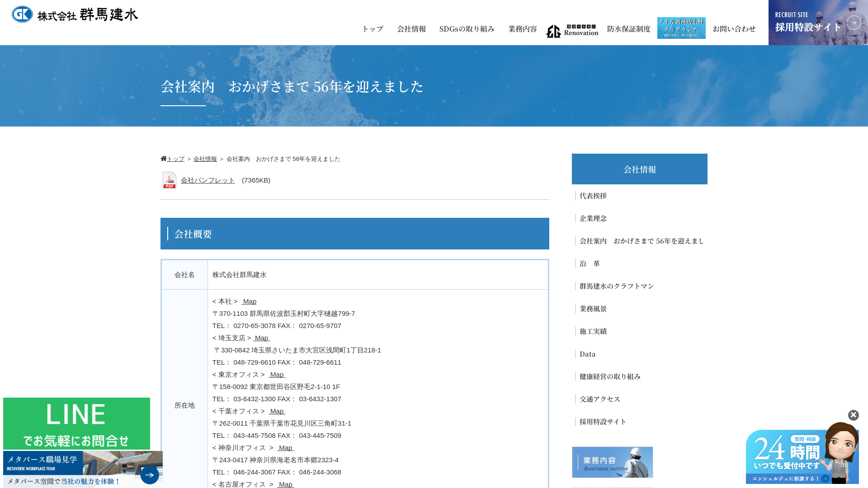The width and height of the screenshot is (868, 488).
Task: Open the LINE inquiry banner
Action: (76, 423)
